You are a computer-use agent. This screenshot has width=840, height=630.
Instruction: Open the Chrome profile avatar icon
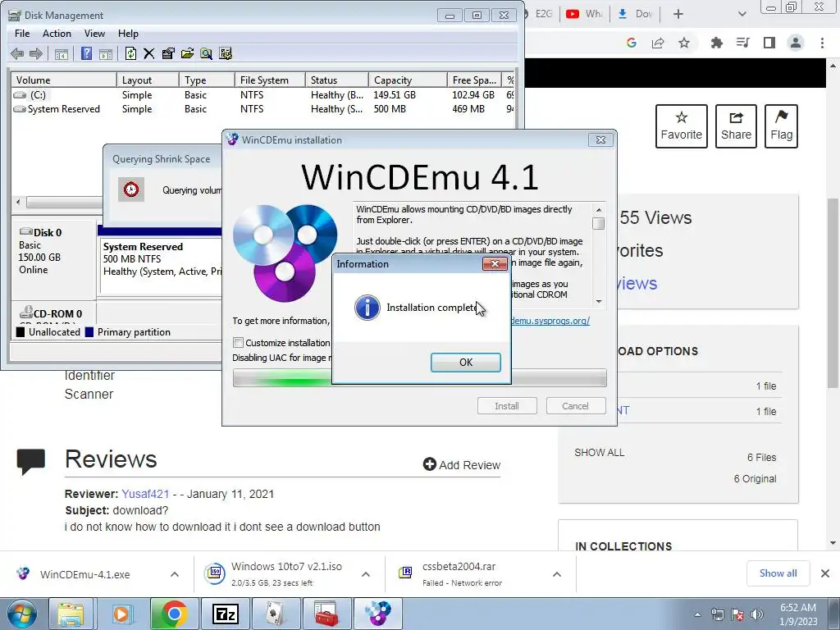796,43
